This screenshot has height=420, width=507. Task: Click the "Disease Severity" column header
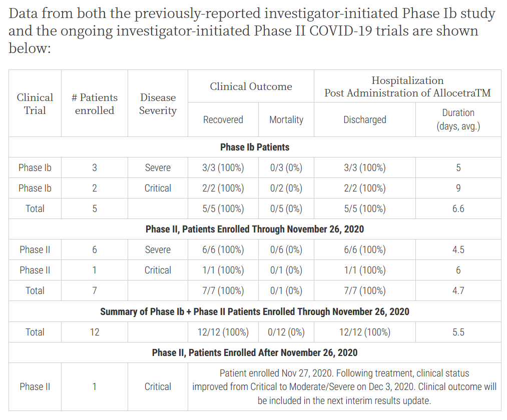click(x=158, y=103)
